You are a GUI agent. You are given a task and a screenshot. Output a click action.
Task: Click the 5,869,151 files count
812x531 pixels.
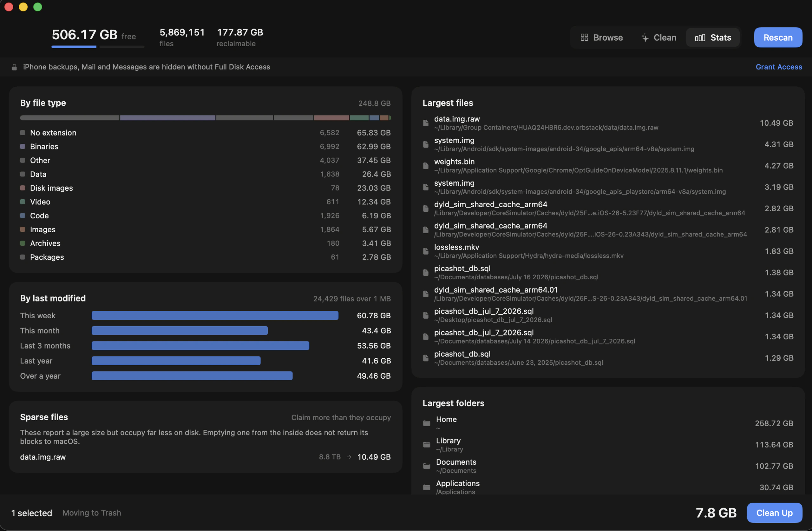(182, 32)
